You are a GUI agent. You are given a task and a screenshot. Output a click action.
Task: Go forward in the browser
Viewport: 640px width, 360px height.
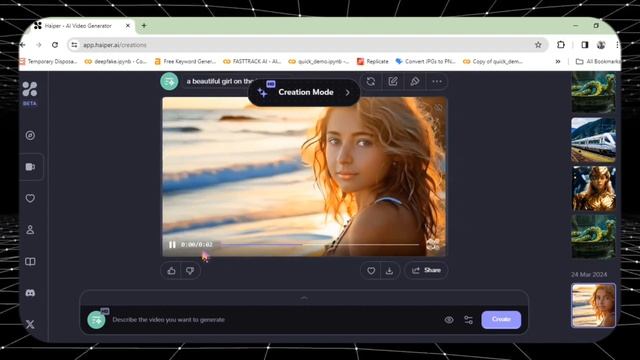point(39,45)
